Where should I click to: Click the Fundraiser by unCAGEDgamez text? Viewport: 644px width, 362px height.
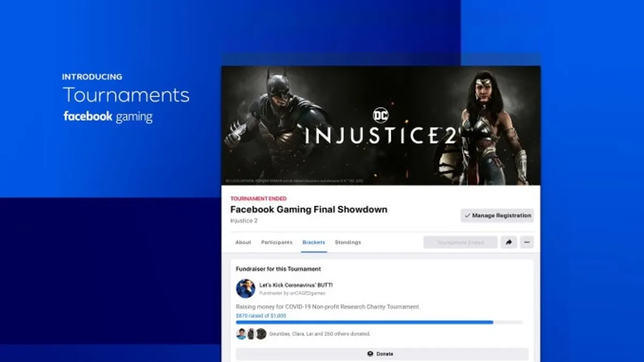tap(292, 293)
